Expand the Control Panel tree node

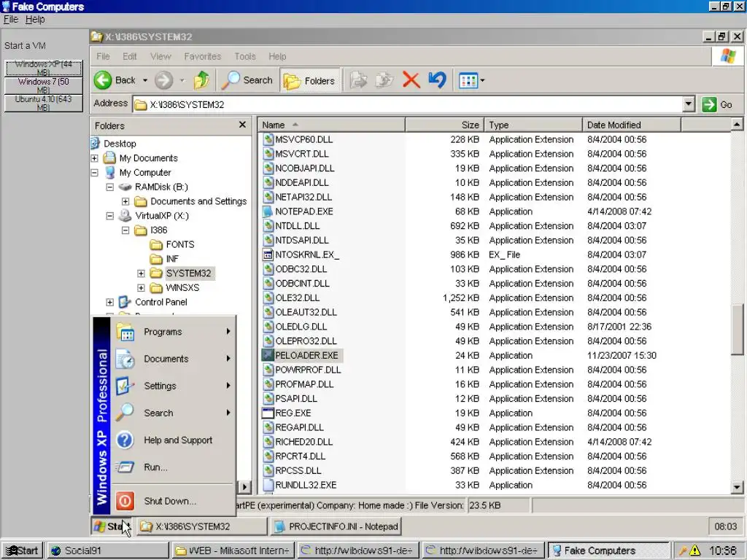110,302
